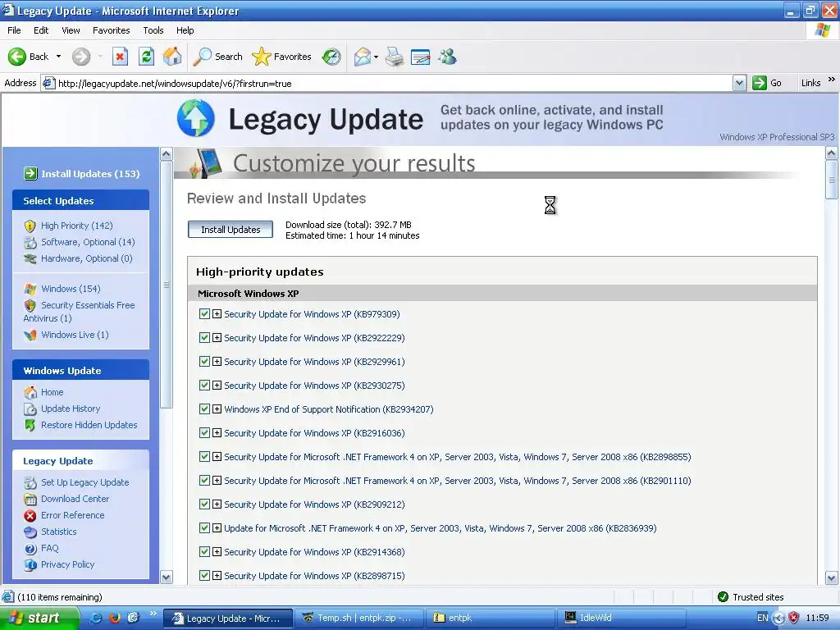
Task: Go to Home page toolbar icon
Action: pos(172,57)
